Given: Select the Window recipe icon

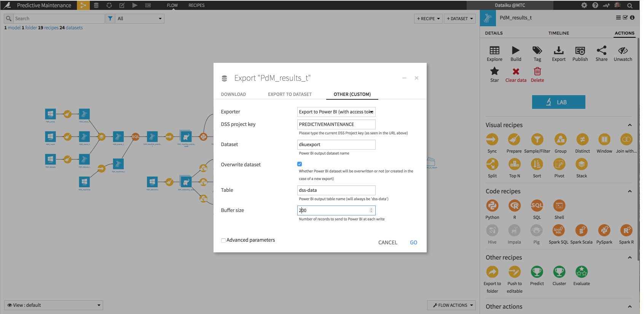Looking at the screenshot, I should [x=604, y=140].
